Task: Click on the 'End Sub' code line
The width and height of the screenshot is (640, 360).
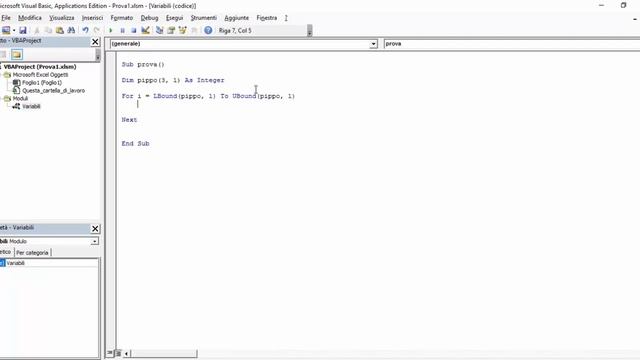Action: tap(136, 144)
